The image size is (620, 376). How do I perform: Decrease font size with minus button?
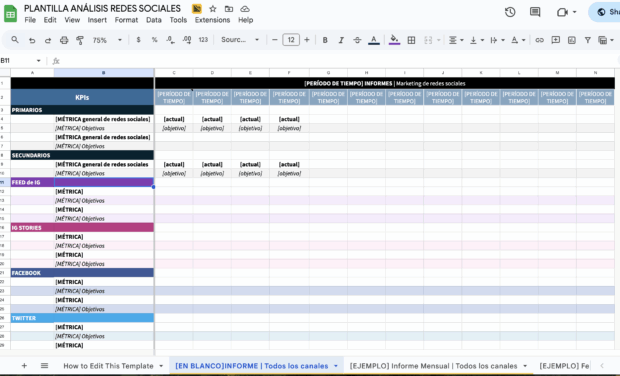tap(274, 40)
